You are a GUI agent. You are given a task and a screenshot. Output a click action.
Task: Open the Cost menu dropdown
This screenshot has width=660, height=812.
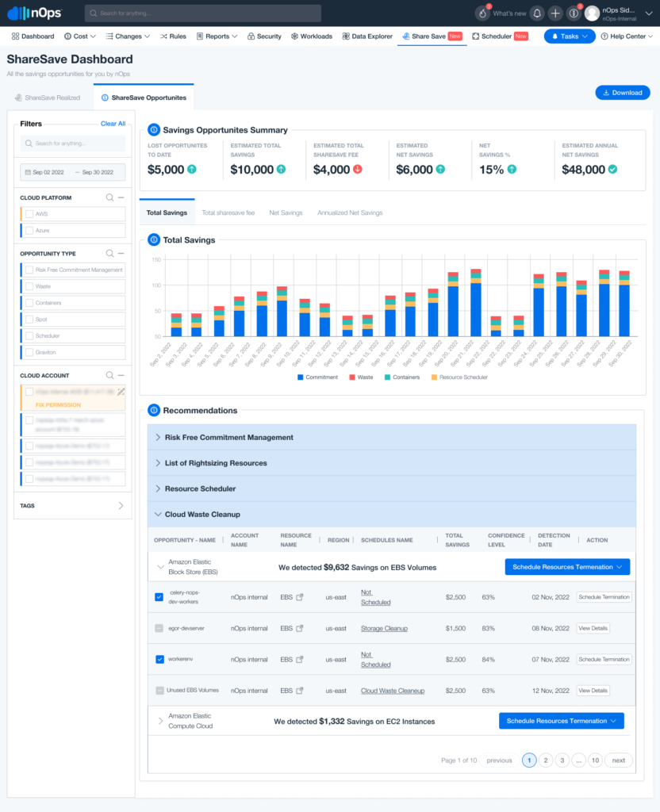(x=80, y=36)
